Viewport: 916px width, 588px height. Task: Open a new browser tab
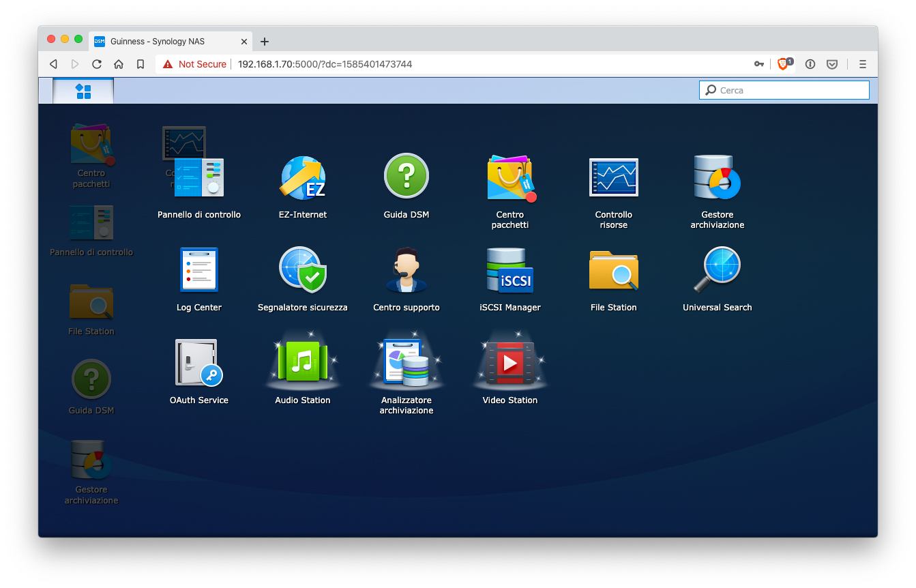click(x=265, y=42)
